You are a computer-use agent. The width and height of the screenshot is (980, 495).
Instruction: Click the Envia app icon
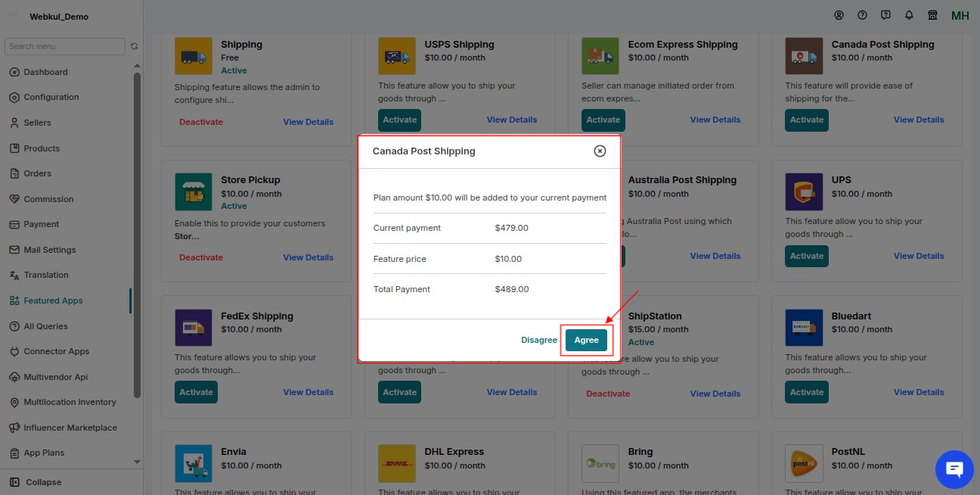coord(194,463)
